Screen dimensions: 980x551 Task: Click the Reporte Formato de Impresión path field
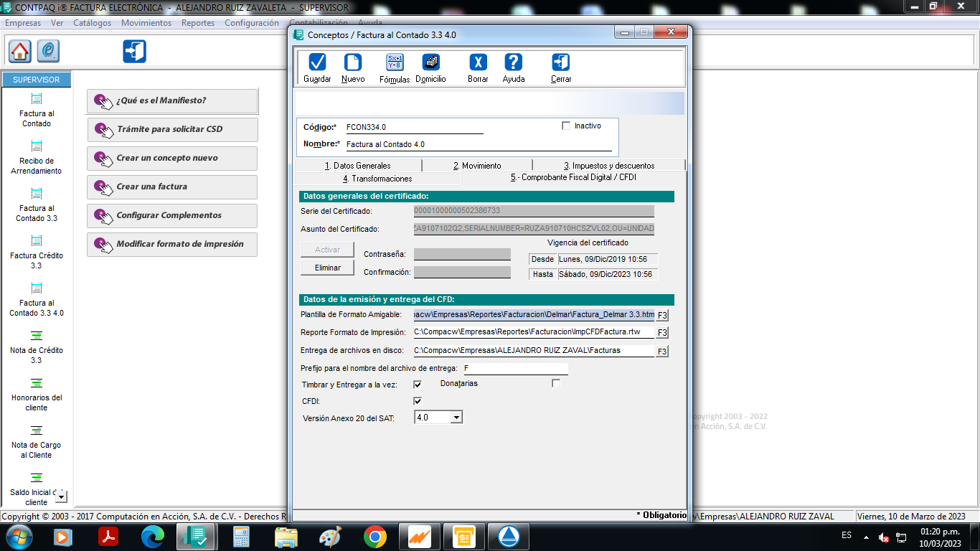pos(534,332)
